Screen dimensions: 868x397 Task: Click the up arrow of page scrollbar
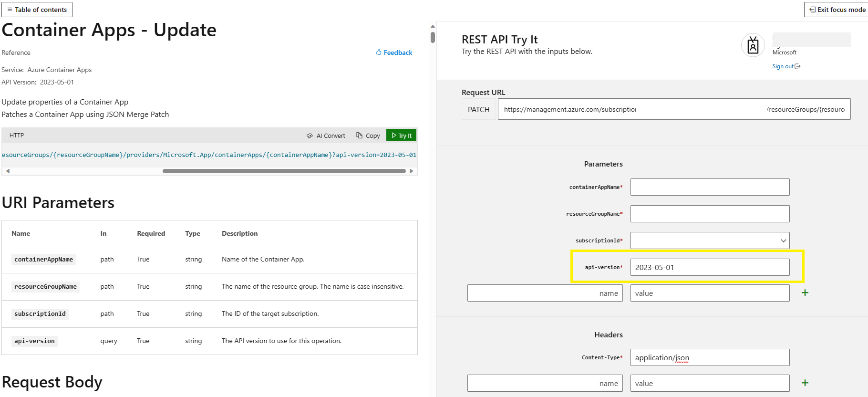[433, 27]
